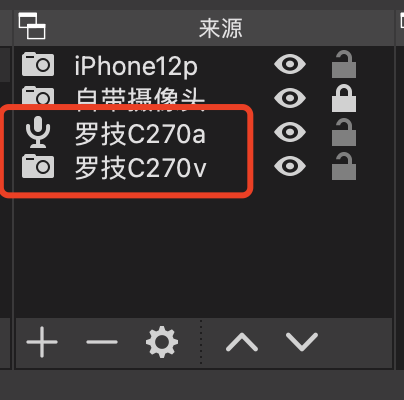The height and width of the screenshot is (400, 404).
Task: Click the camera icon beside iPhone12p
Action: [38, 64]
